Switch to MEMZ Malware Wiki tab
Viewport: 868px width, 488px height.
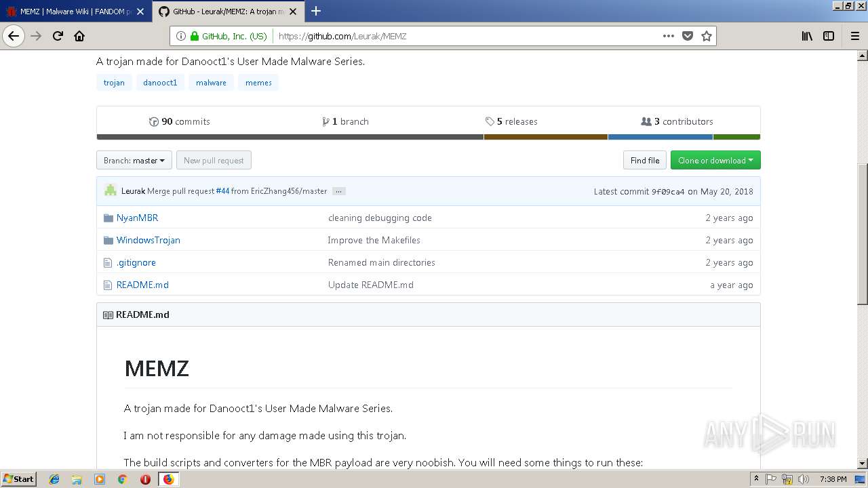point(76,12)
